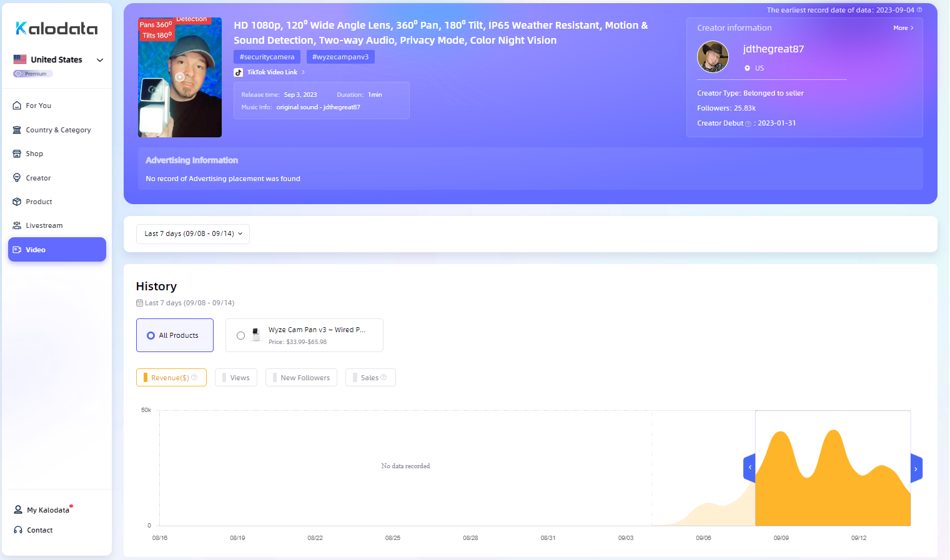Screen dimensions: 950x560
Task: Click the creator avatar photo
Action: (713, 57)
